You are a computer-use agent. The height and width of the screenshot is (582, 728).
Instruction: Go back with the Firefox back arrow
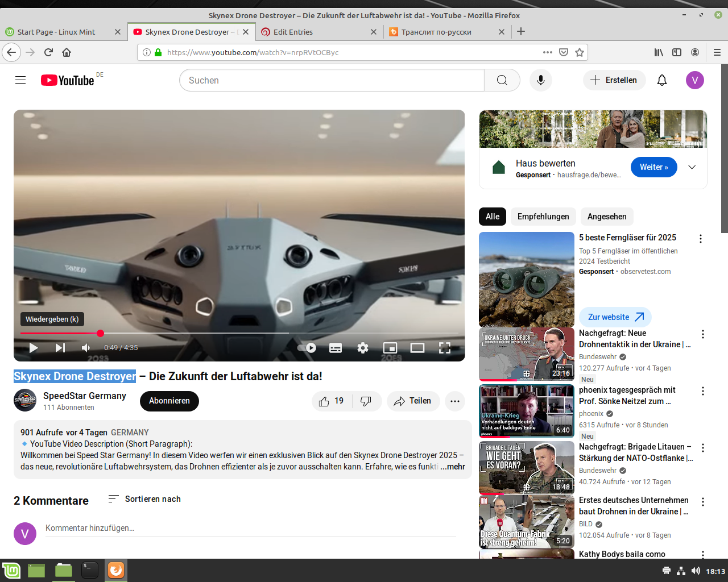(11, 52)
